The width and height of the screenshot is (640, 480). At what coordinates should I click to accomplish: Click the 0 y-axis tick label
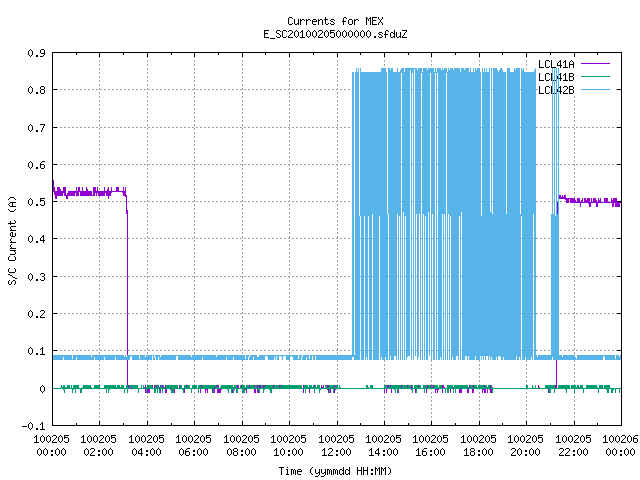click(x=42, y=389)
